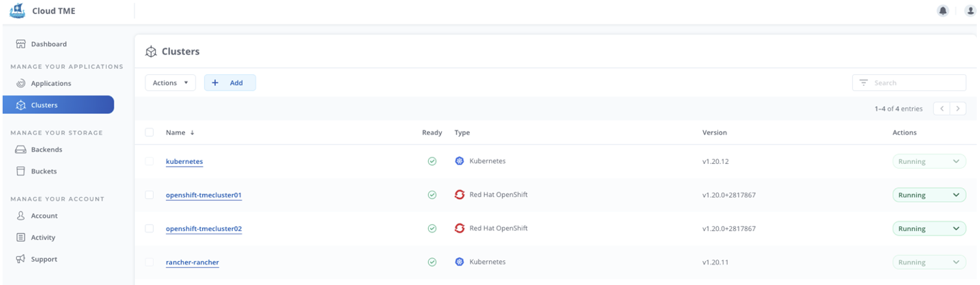
Task: Click the Cloud TME logo icon
Action: [x=17, y=10]
